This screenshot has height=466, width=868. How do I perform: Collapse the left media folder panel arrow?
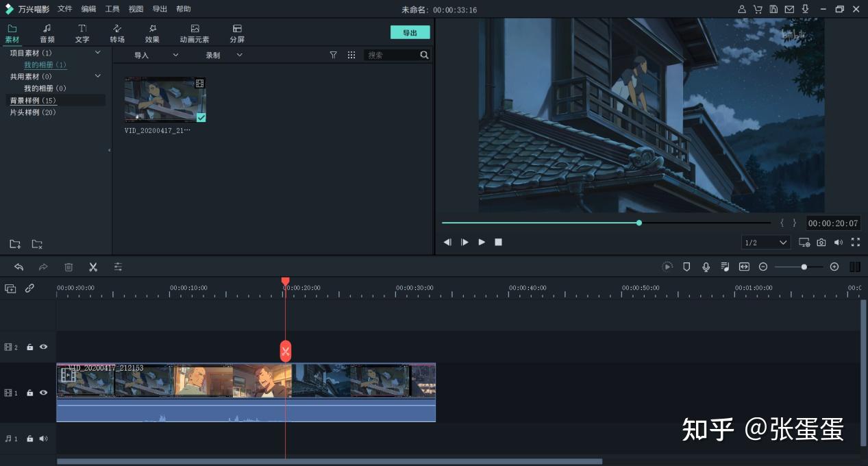coord(110,150)
